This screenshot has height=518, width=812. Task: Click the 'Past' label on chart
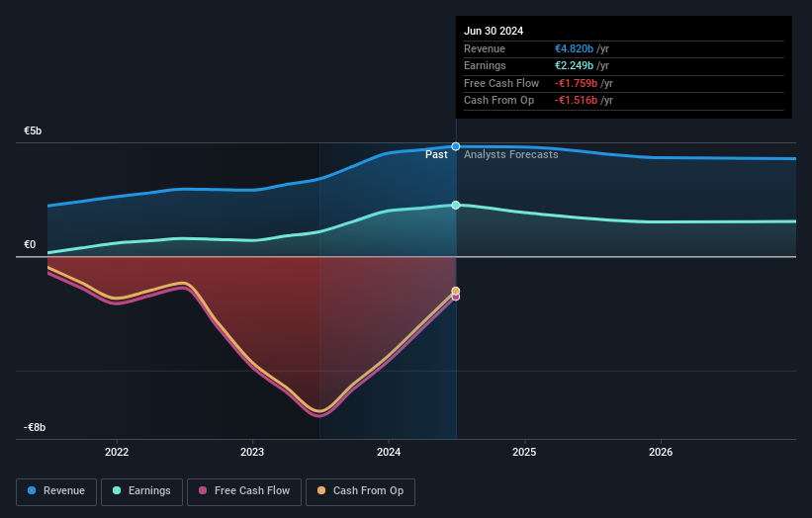tap(436, 155)
